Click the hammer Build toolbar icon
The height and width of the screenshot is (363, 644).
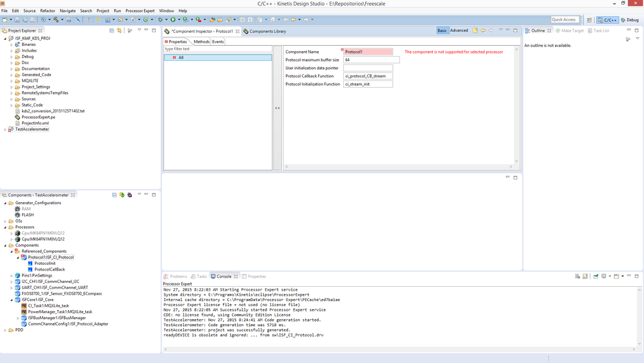[56, 19]
